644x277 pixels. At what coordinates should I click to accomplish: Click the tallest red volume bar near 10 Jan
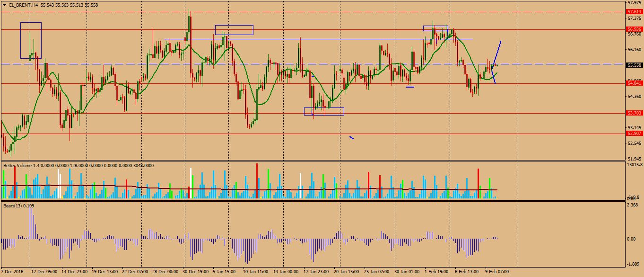257,180
